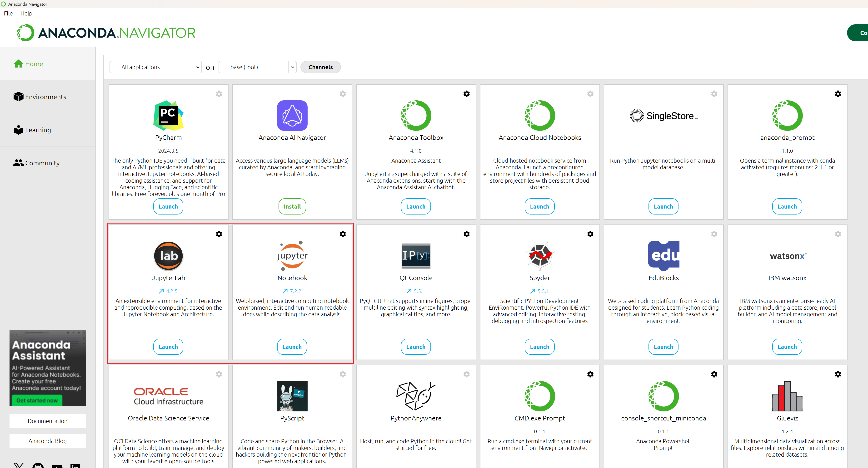Install Anaconda AI Navigator
Viewport: 868px width, 468px height.
(x=292, y=206)
